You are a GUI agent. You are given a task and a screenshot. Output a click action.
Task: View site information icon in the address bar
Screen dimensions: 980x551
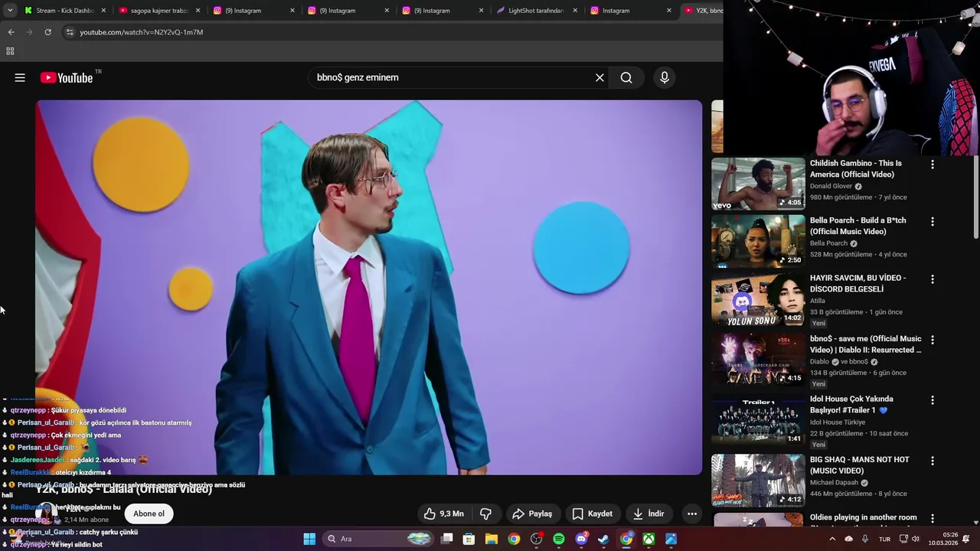click(70, 32)
